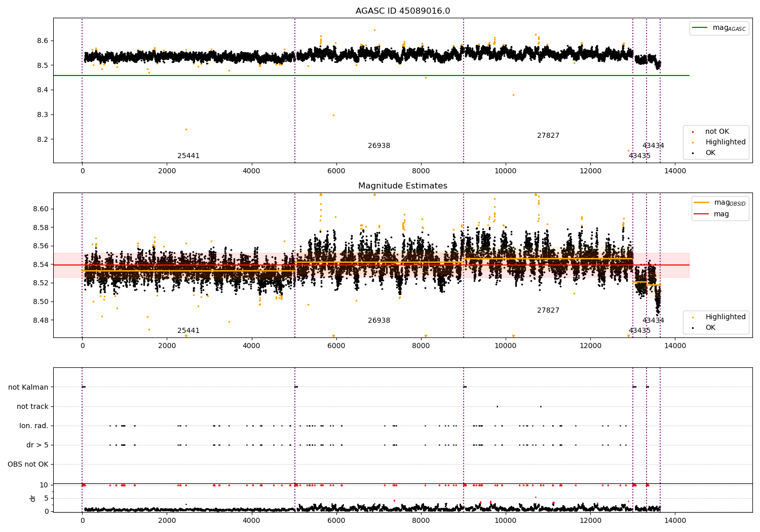Click the 8.6 y-tick label in the top plot
Screen dimensions: 760x532
[x=43, y=41]
